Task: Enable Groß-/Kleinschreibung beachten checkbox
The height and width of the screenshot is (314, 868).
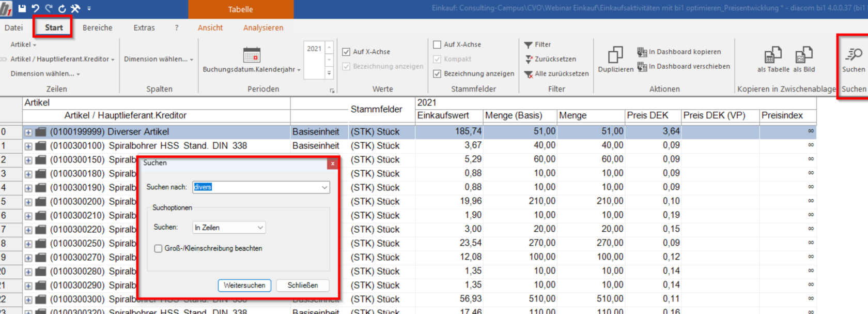Action: 158,249
